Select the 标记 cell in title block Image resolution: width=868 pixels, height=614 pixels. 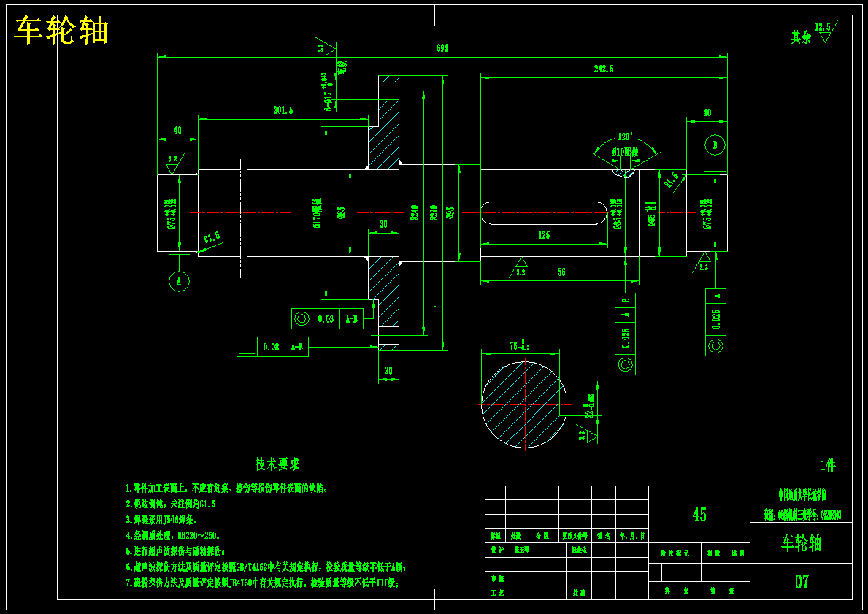point(496,536)
